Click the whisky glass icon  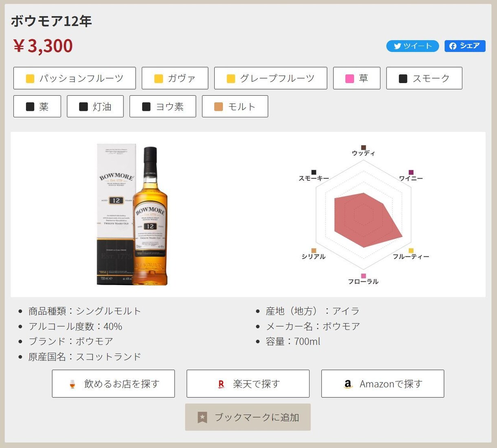[73, 384]
